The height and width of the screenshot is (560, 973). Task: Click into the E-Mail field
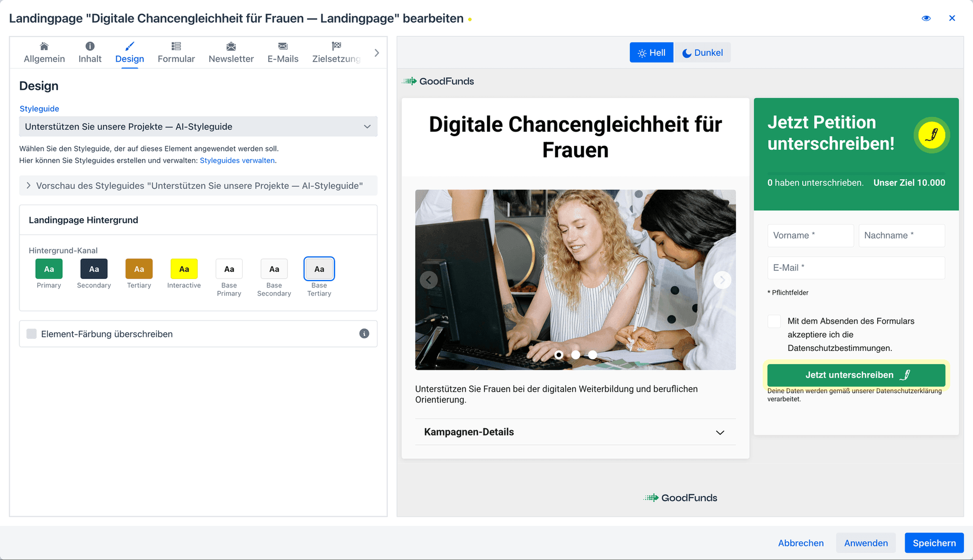tap(856, 268)
